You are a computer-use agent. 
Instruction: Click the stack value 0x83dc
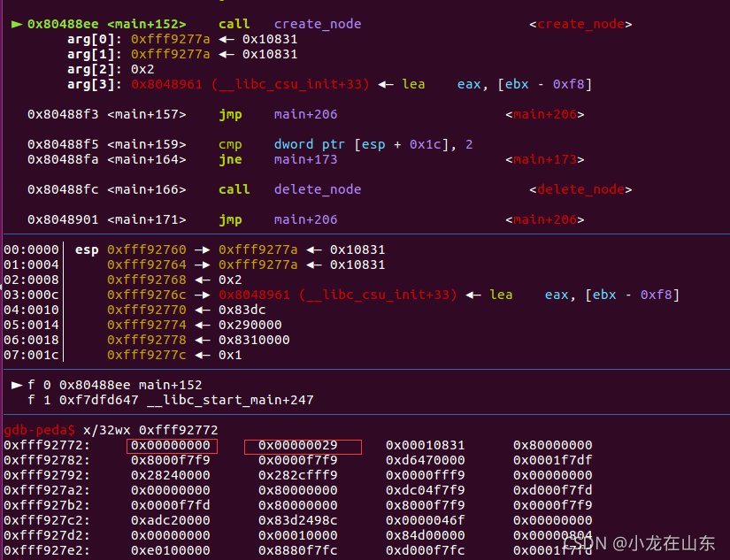click(242, 310)
